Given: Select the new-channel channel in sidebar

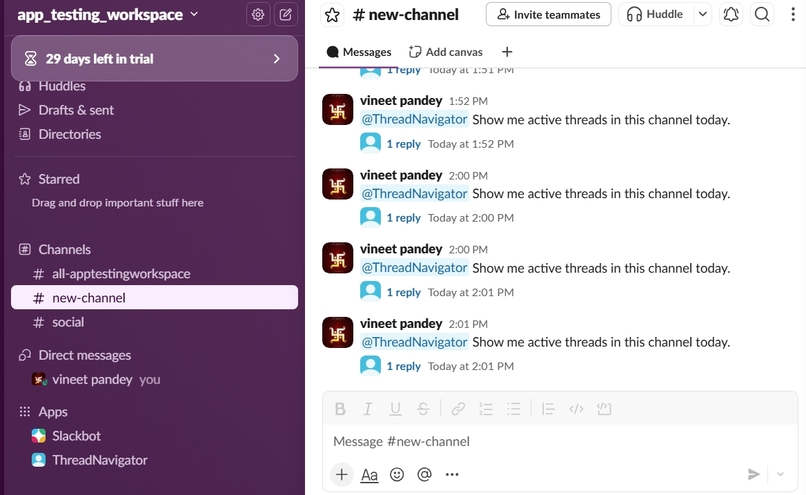Looking at the screenshot, I should click(x=154, y=298).
